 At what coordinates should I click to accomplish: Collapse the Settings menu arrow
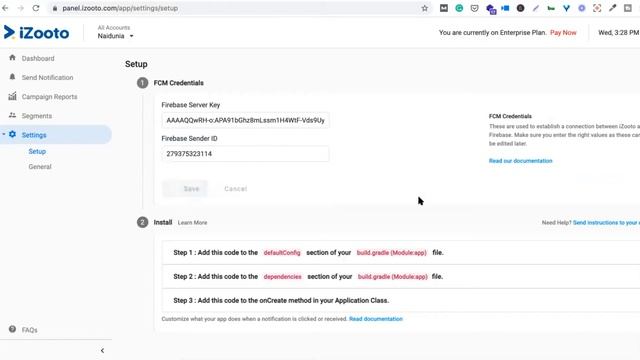click(x=4, y=134)
